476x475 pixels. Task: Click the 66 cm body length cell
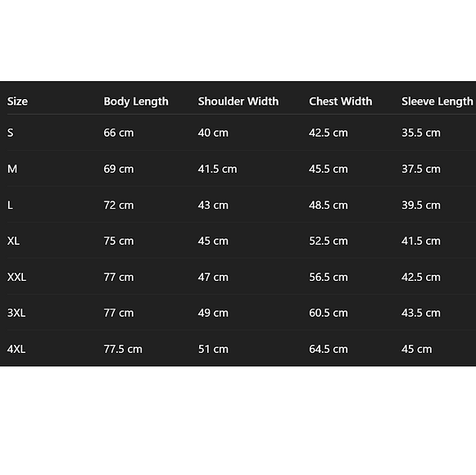119,133
